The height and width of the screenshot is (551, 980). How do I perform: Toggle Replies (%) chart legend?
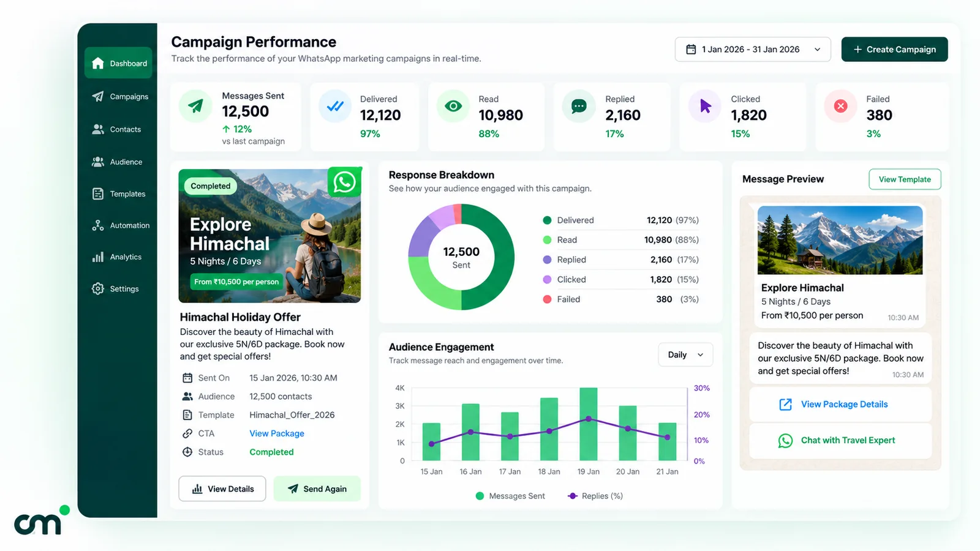(595, 496)
